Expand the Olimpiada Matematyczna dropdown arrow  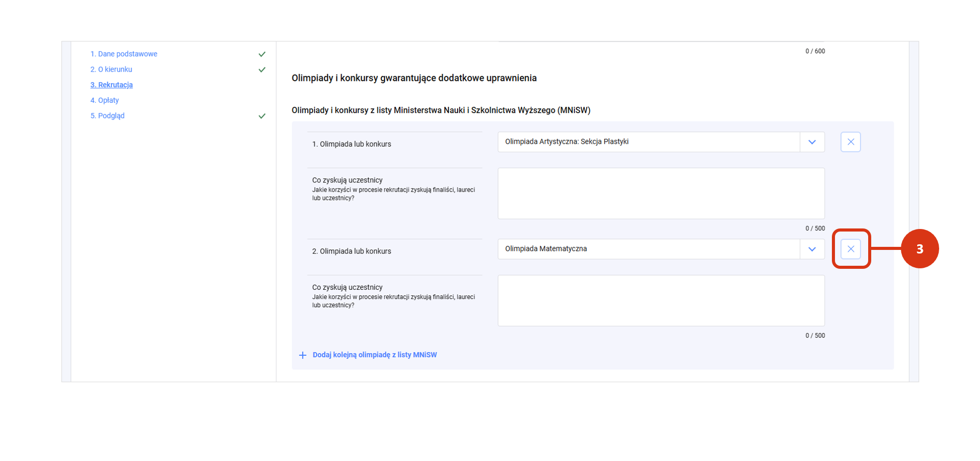pyautogui.click(x=812, y=249)
